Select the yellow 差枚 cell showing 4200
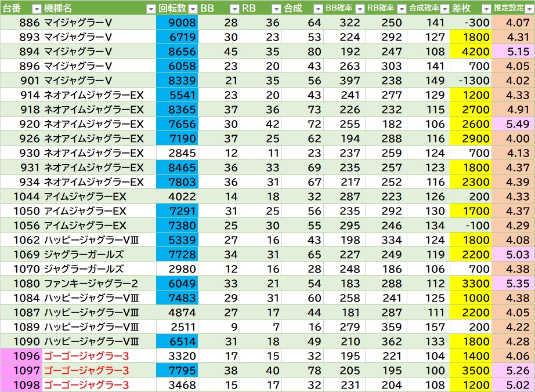 click(471, 52)
